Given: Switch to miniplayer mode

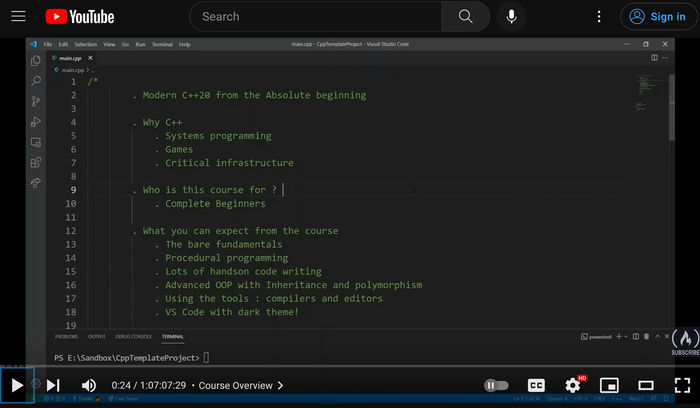Looking at the screenshot, I should tap(609, 385).
